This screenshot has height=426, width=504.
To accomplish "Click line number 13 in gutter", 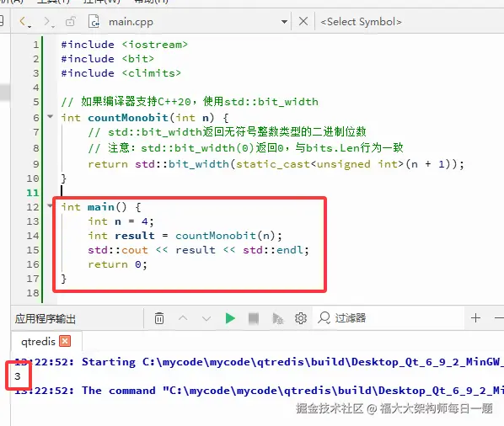I will click(x=33, y=221).
